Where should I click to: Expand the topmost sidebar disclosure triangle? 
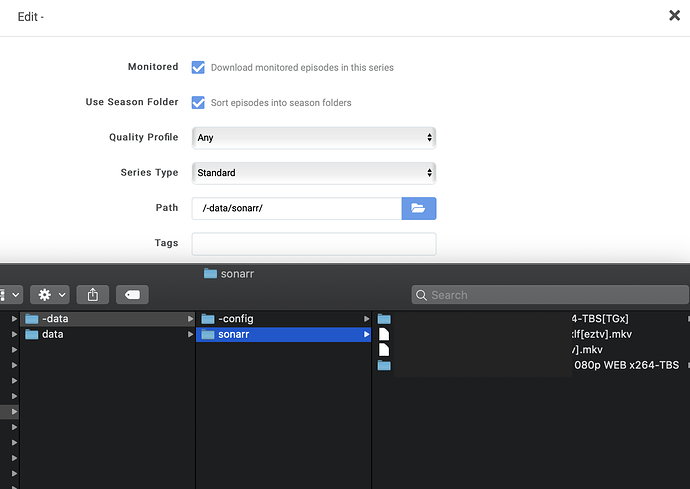click(14, 319)
